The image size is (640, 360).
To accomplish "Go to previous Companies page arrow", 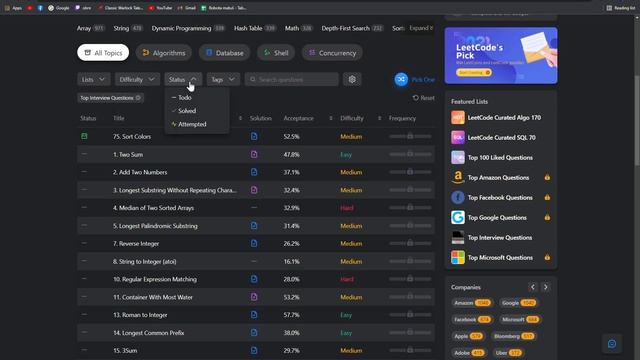I will pos(532,287).
